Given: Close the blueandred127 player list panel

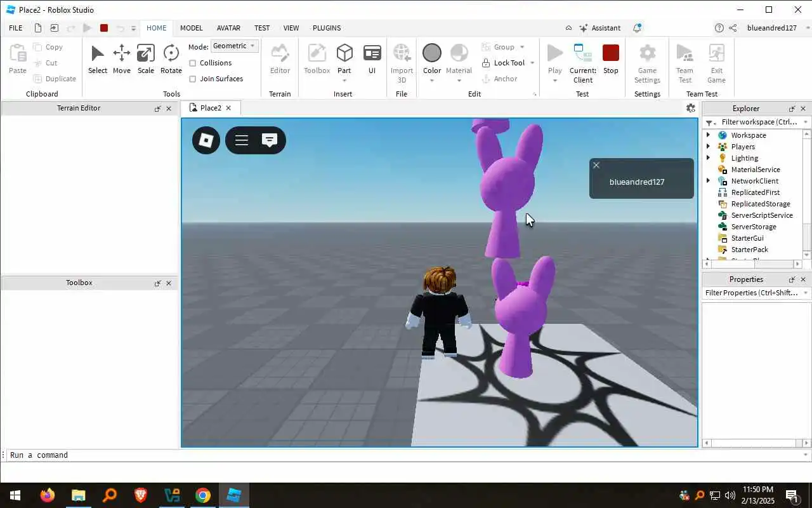Looking at the screenshot, I should [596, 165].
